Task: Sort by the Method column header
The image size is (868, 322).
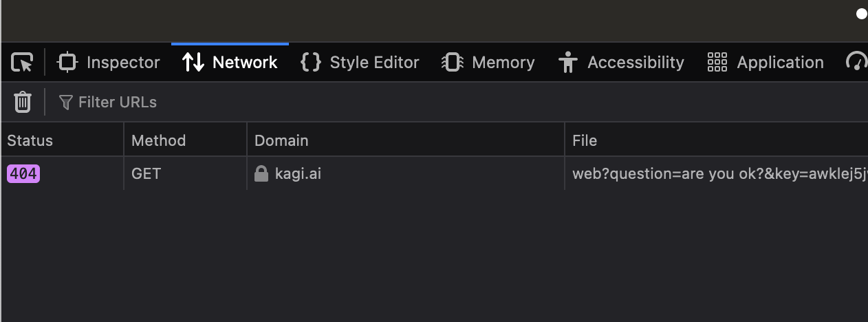Action: 185,140
